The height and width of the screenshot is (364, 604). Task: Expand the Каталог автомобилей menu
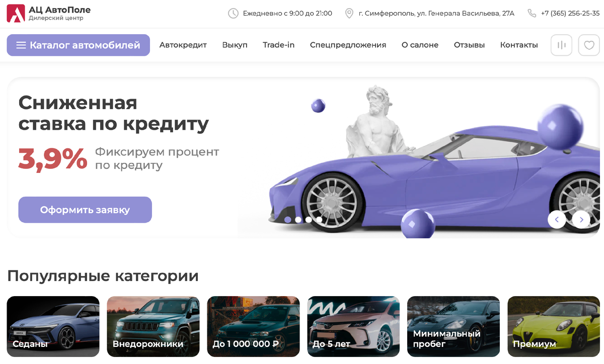pos(78,45)
